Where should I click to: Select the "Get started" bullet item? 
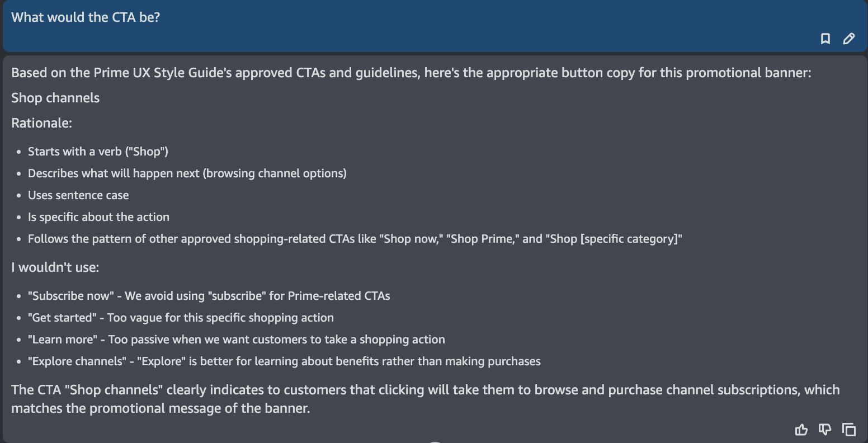point(181,318)
